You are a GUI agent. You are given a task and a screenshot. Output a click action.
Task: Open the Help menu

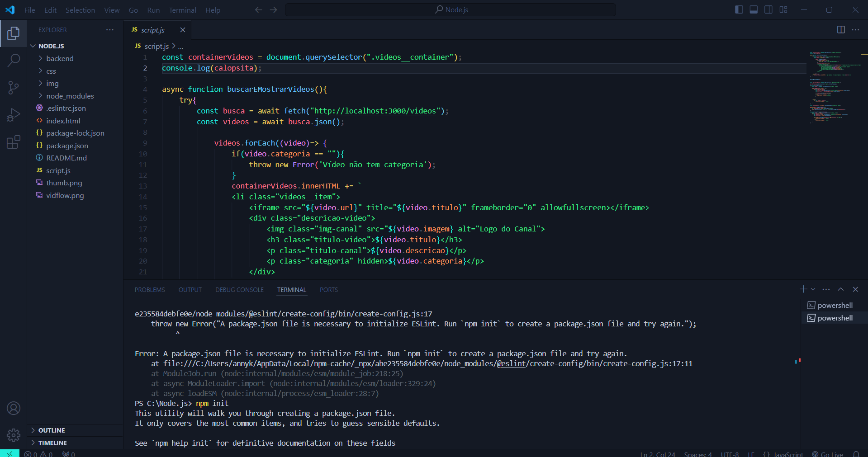coord(213,10)
